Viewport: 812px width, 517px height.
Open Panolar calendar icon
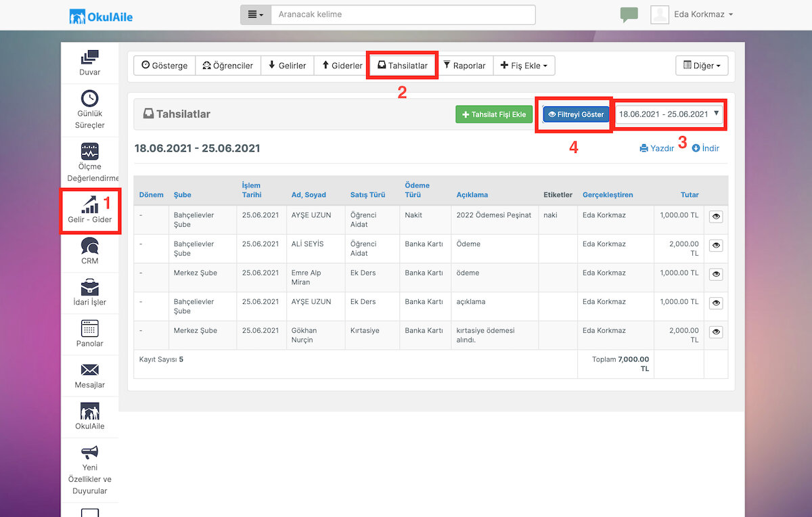tap(89, 328)
